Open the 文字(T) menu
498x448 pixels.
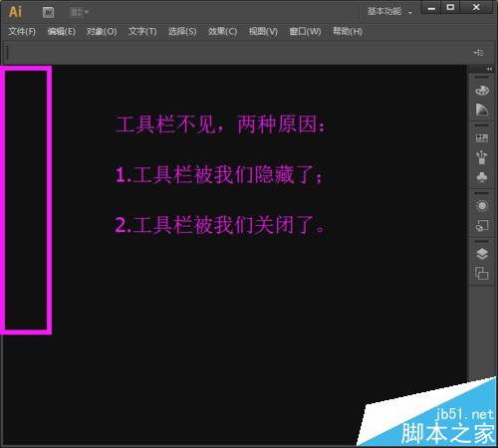click(142, 32)
